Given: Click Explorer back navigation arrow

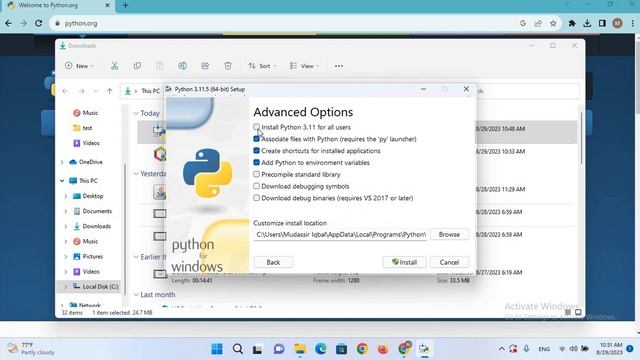Looking at the screenshot, I should [65, 91].
